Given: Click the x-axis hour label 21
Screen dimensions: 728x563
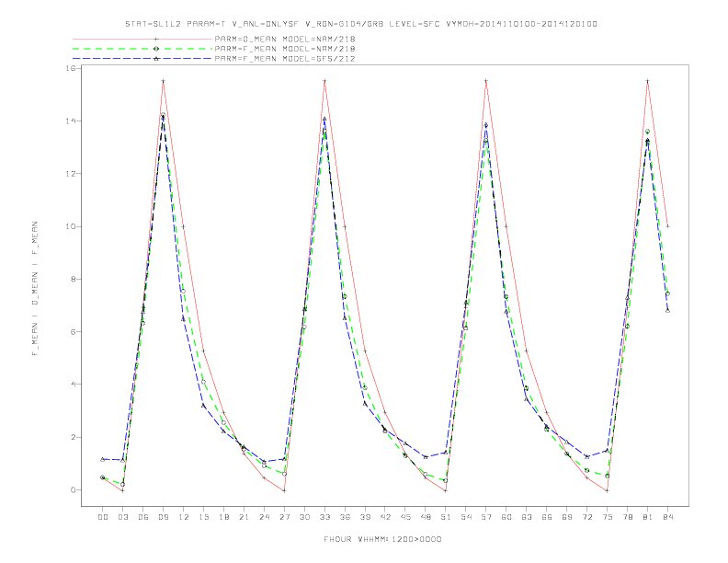Looking at the screenshot, I should [244, 517].
